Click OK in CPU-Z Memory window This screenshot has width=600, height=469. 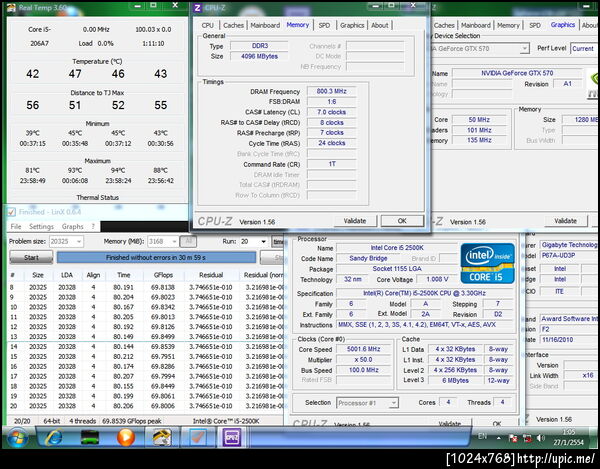[402, 221]
